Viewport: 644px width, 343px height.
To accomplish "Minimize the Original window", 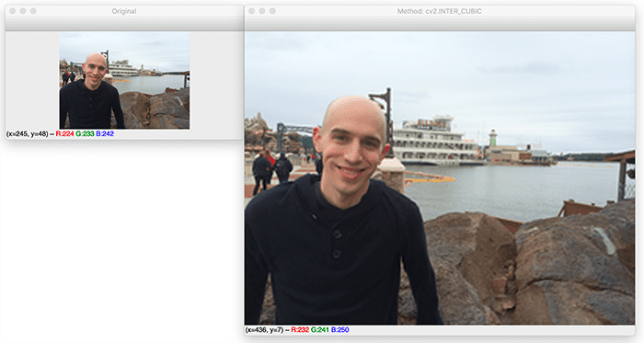I will [23, 11].
